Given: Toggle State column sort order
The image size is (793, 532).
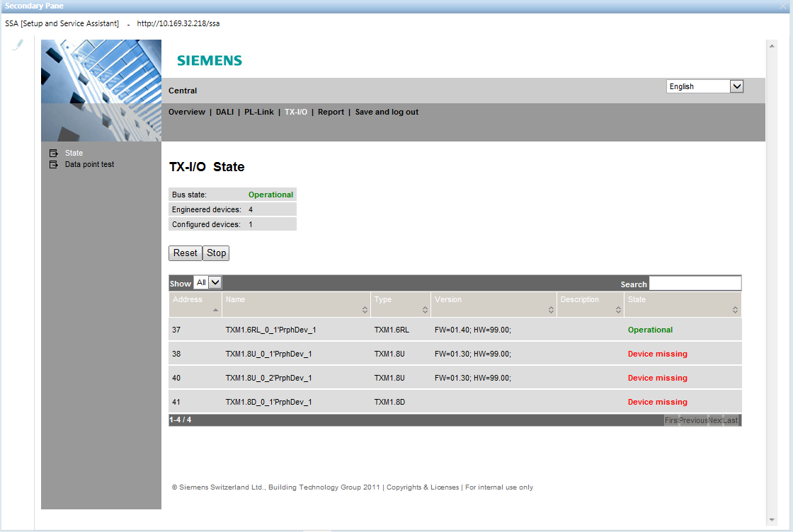Looking at the screenshot, I should pos(735,311).
